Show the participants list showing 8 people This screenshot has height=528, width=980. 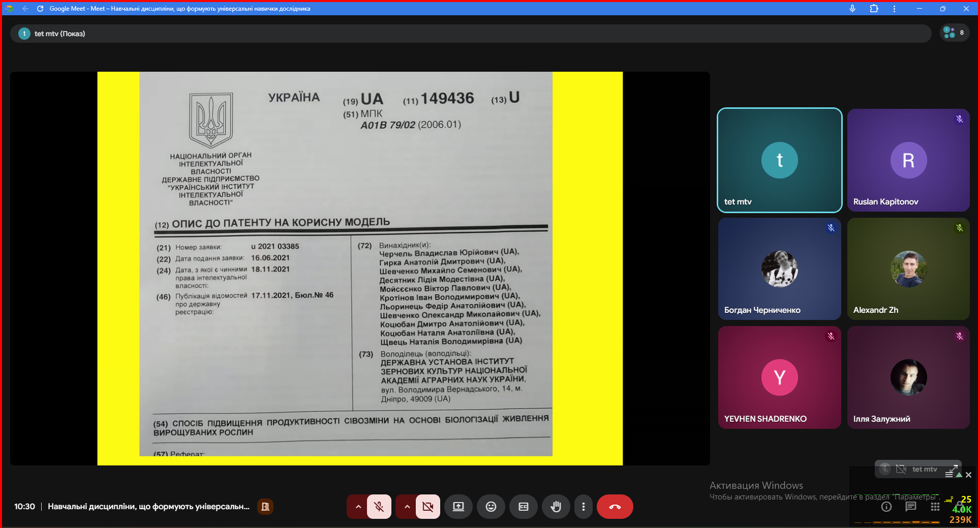(955, 33)
